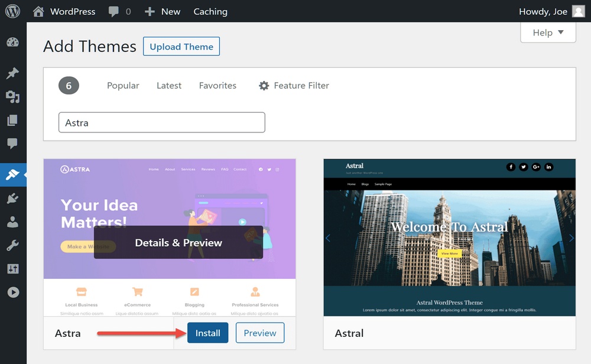The image size is (591, 364).
Task: Click the Astral theme name
Action: click(349, 333)
